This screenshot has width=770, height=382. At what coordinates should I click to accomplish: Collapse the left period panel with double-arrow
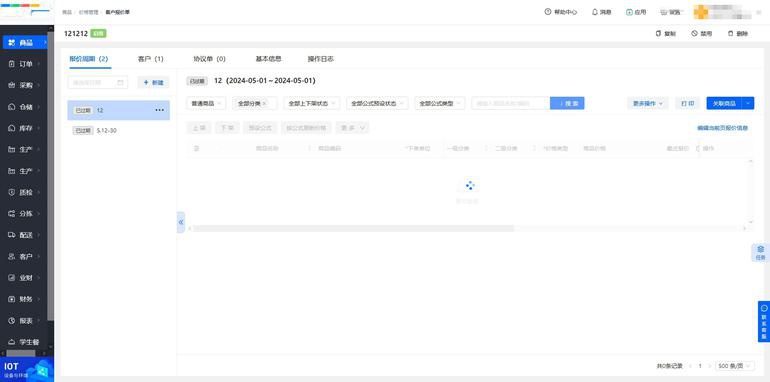pyautogui.click(x=181, y=222)
